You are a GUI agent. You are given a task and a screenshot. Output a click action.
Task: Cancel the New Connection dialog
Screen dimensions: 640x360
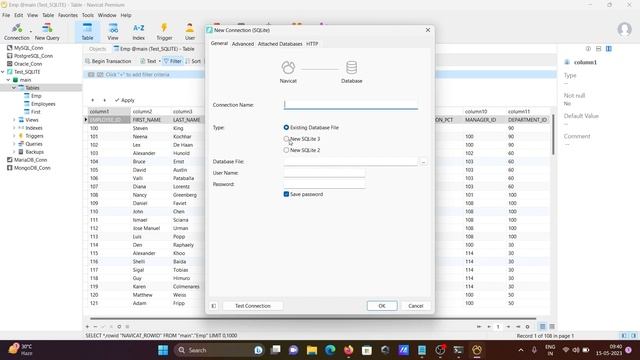pyautogui.click(x=416, y=306)
